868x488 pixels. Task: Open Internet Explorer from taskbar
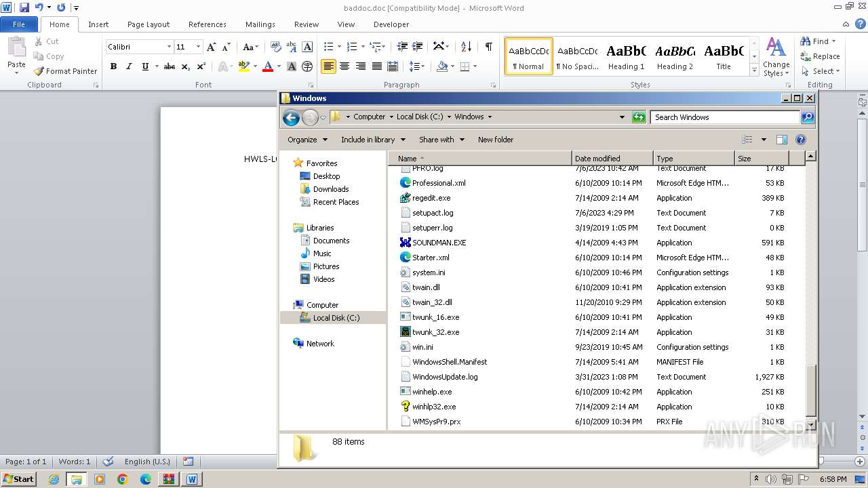tap(54, 479)
